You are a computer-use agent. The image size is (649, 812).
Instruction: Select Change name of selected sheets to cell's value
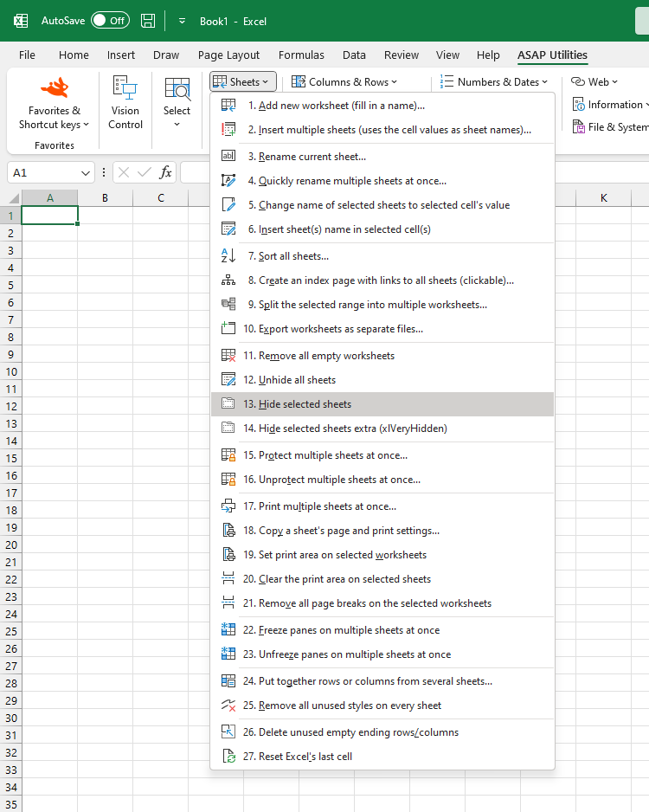[382, 205]
